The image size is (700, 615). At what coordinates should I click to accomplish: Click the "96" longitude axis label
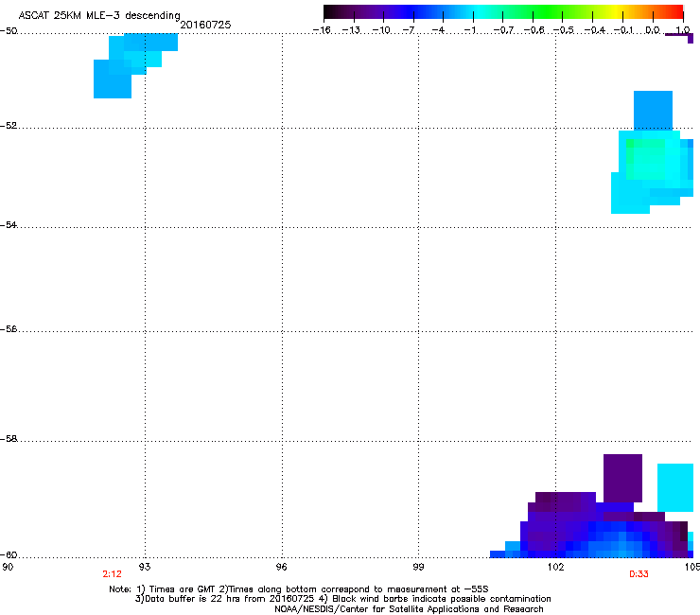click(282, 567)
